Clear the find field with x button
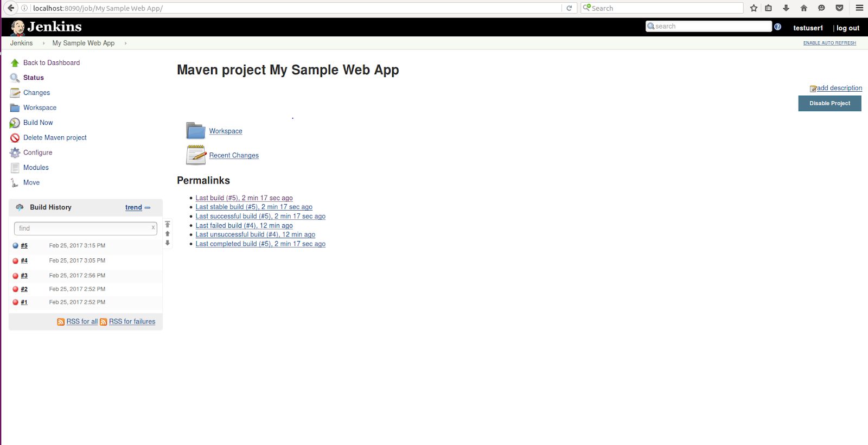Screen dimensions: 868x445 point(153,228)
